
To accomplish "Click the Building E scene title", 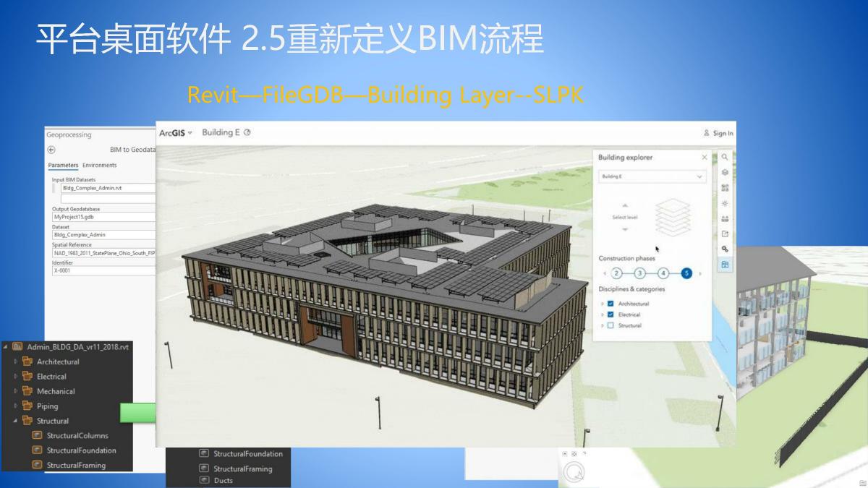I will point(221,132).
